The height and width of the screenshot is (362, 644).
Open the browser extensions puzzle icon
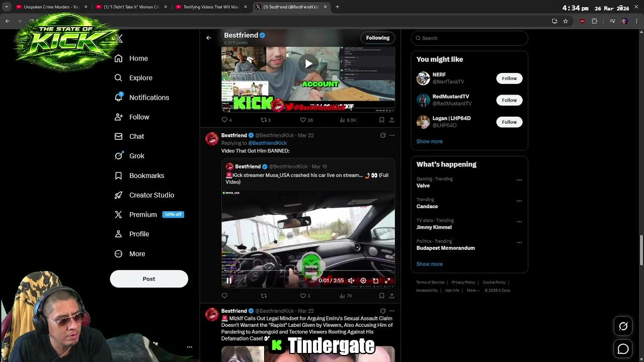595,21
